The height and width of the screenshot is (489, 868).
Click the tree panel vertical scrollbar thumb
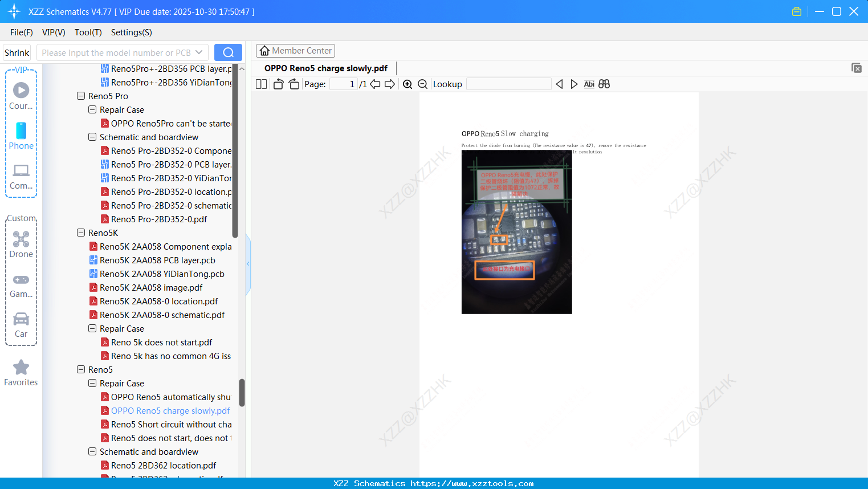[x=242, y=393]
